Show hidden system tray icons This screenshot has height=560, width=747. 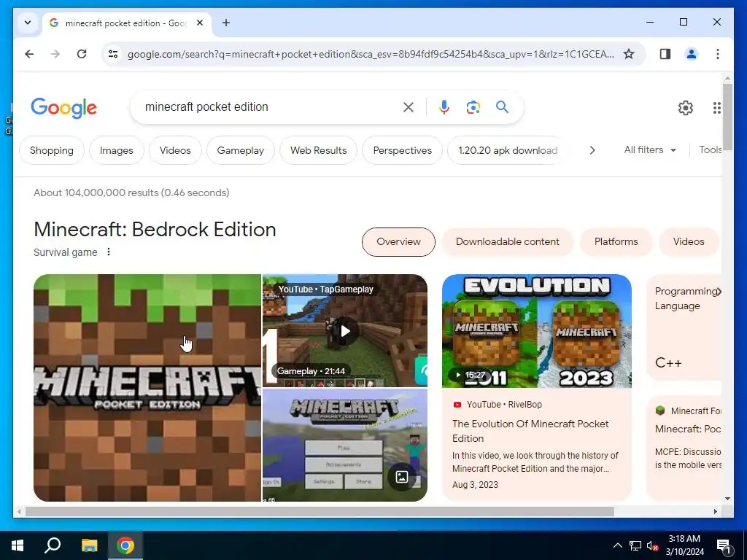tap(617, 545)
